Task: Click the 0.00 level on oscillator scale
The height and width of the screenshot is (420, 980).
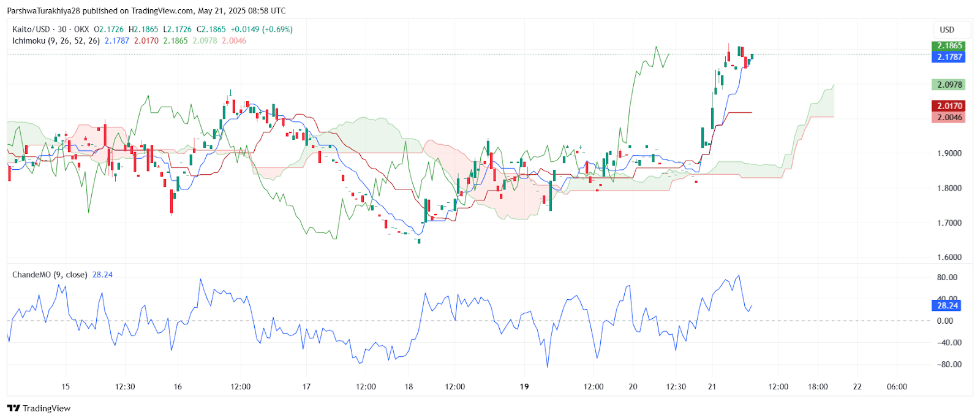Action: 945,321
